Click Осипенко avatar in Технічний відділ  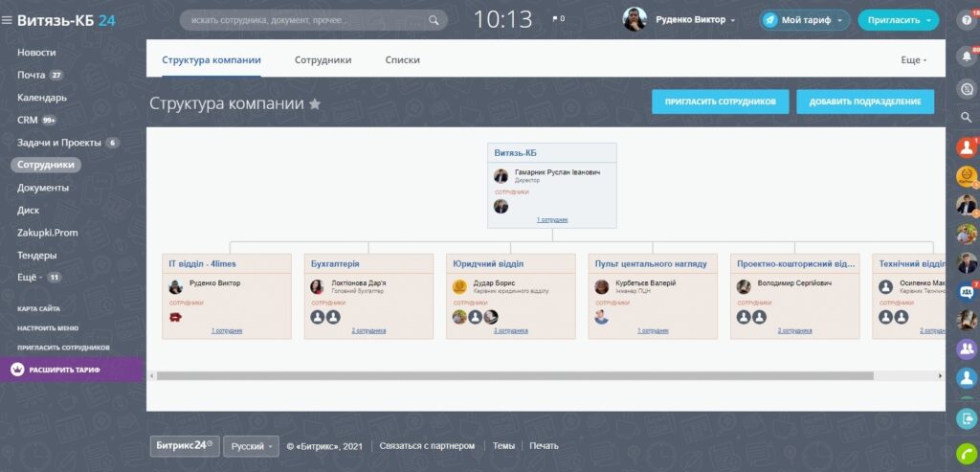(885, 287)
